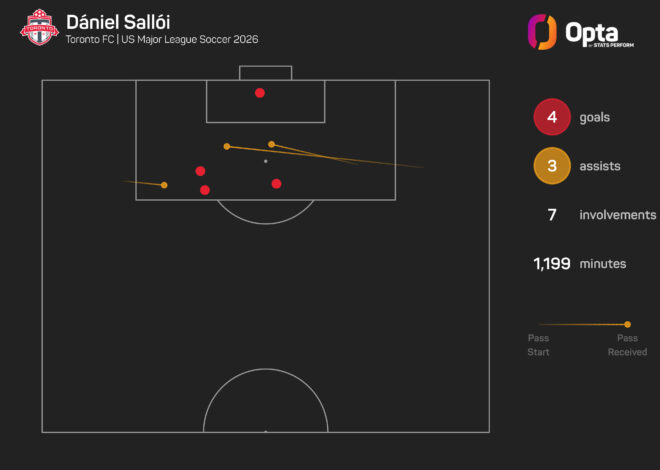
Task: Select the red goal dot right of penalty spot
Action: pos(276,183)
